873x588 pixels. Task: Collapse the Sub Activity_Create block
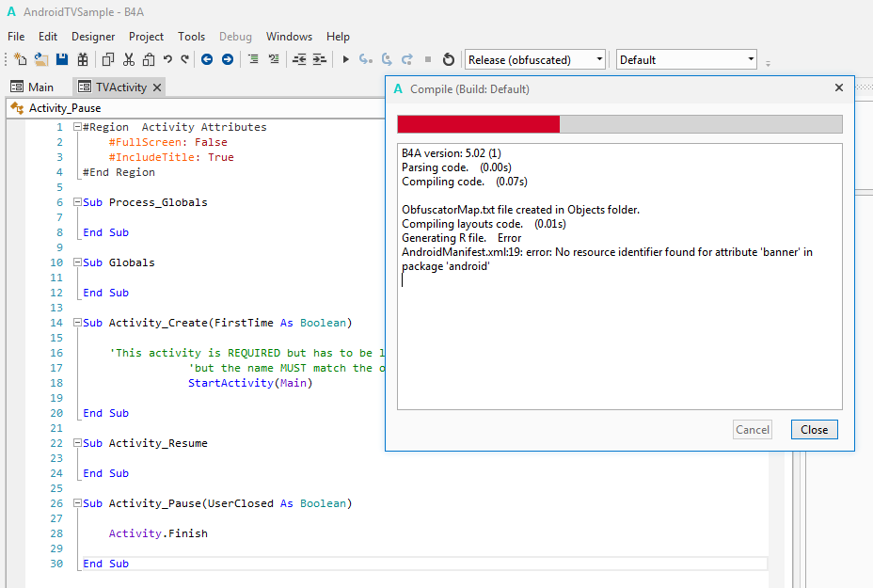click(77, 323)
